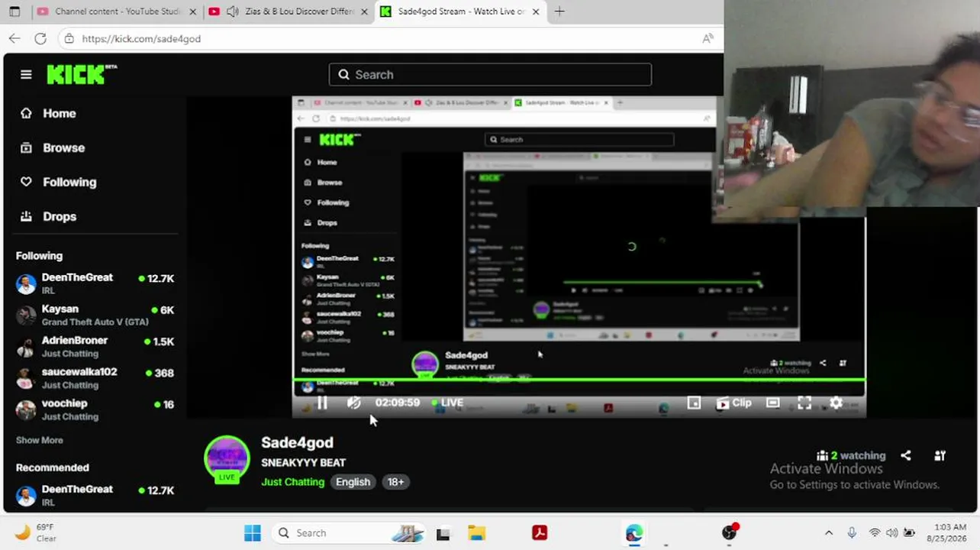The height and width of the screenshot is (550, 980).
Task: Open the player settings gear
Action: click(836, 403)
